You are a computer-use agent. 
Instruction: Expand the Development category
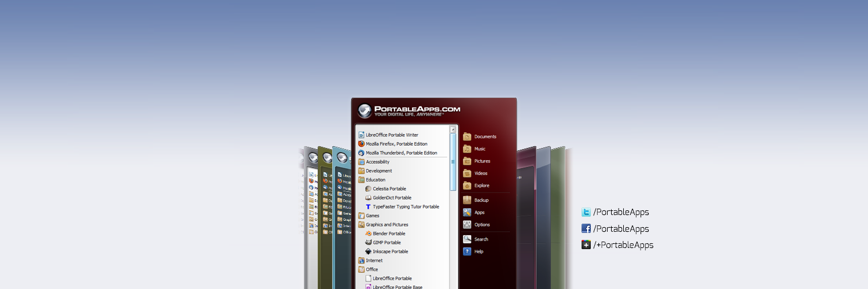375,171
